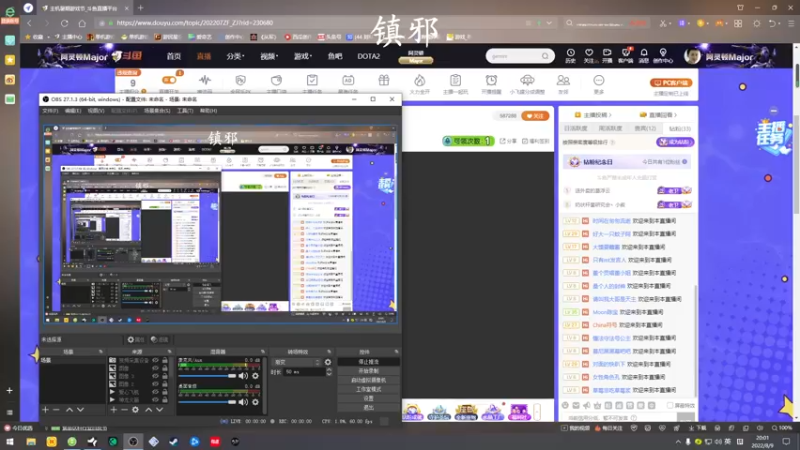This screenshot has width=800, height=450.
Task: Adjust the 麦克风/Aux volume slider
Action: click(207, 376)
